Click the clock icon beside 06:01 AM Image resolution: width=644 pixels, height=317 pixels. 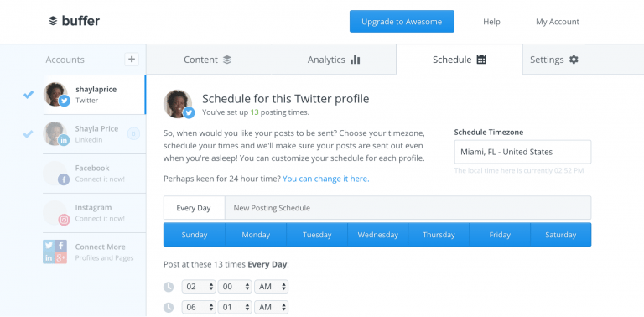point(169,307)
